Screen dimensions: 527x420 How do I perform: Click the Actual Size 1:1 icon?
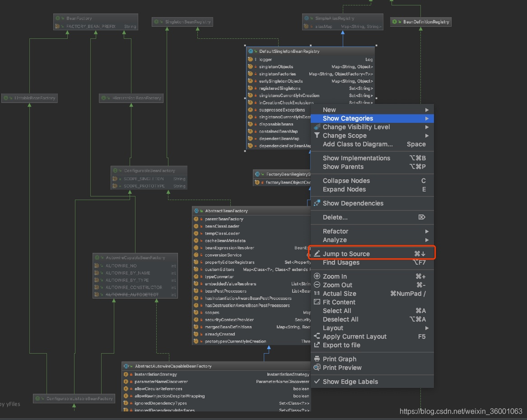point(317,294)
